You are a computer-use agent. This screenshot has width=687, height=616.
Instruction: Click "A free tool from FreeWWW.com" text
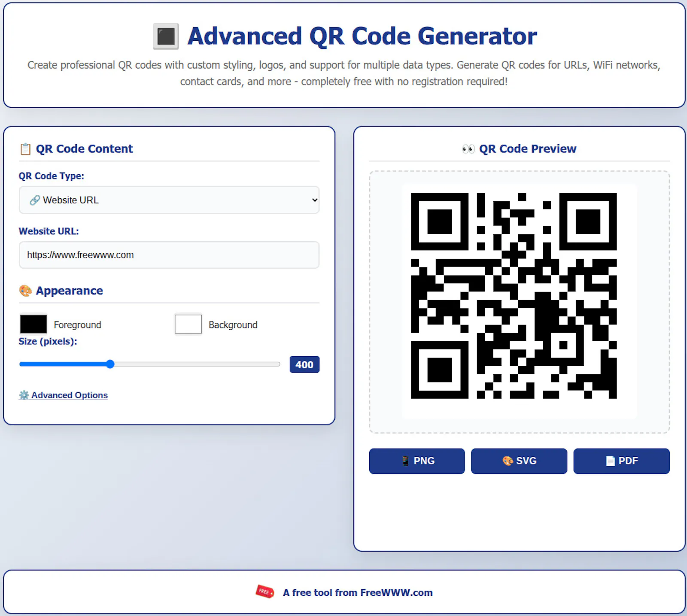(x=358, y=592)
